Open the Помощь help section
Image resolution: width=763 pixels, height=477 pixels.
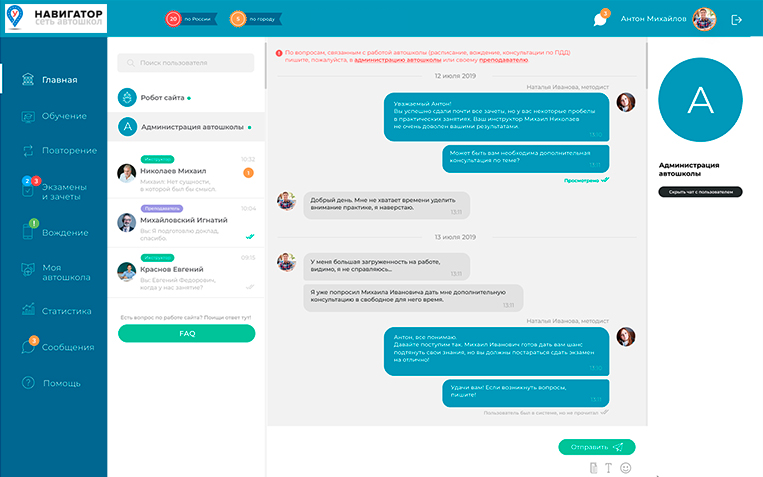[51, 383]
